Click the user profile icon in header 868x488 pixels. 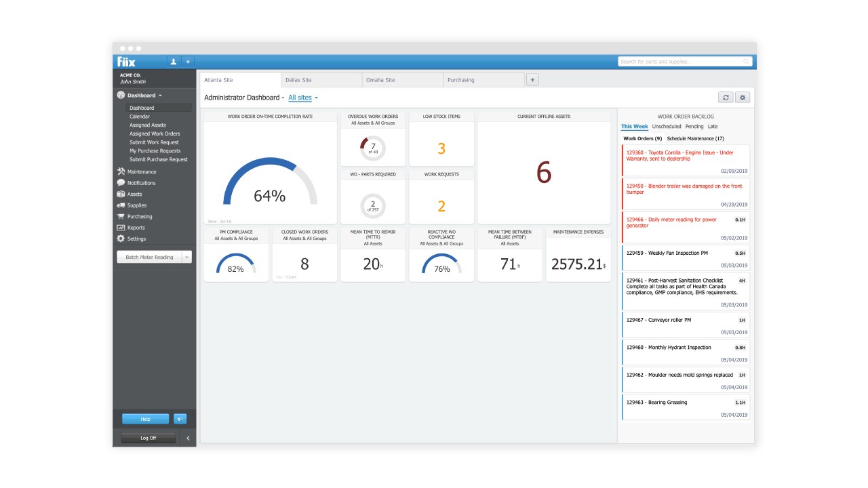tap(173, 61)
